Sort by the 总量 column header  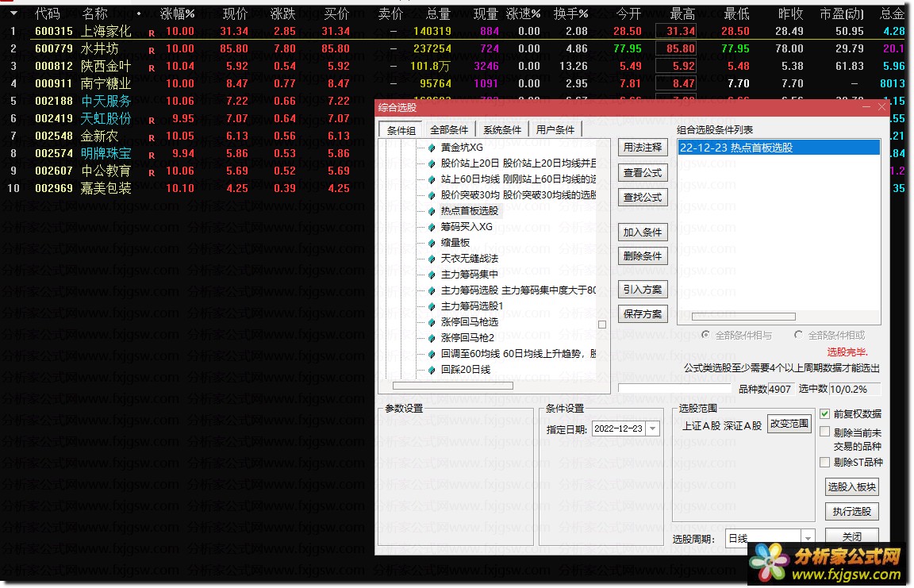pos(438,13)
